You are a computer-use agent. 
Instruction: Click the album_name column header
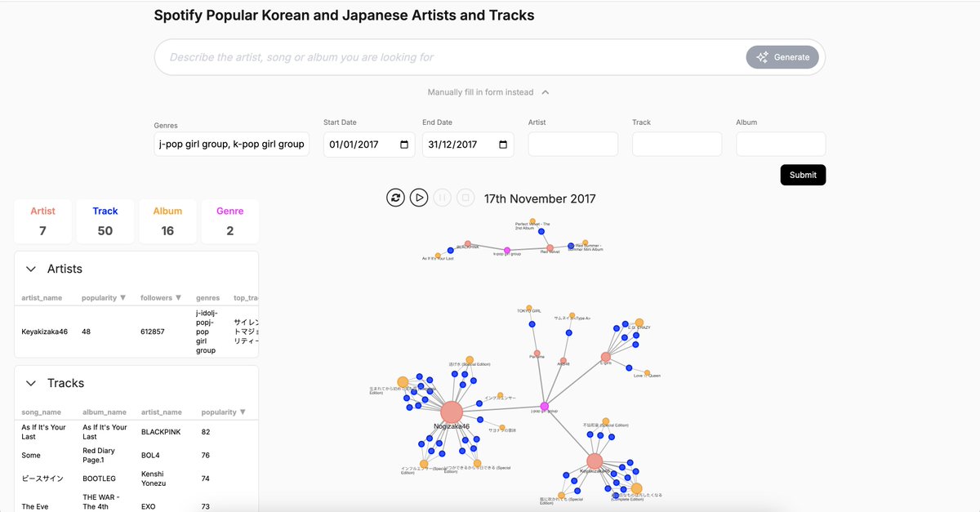[x=104, y=412]
